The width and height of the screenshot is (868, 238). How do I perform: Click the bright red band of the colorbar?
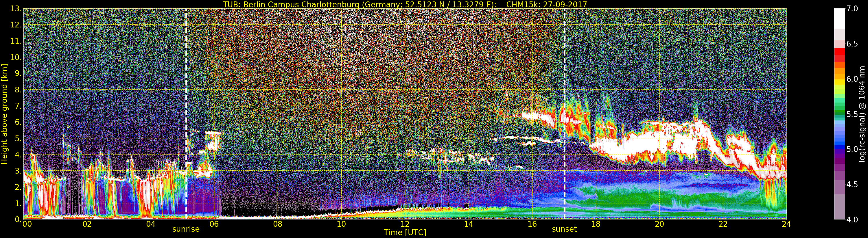point(839,51)
